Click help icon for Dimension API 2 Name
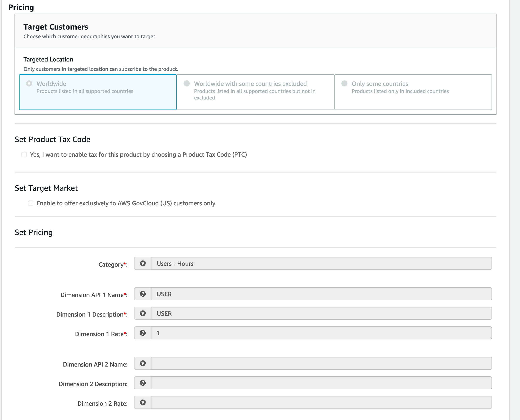The height and width of the screenshot is (420, 520). pos(143,363)
